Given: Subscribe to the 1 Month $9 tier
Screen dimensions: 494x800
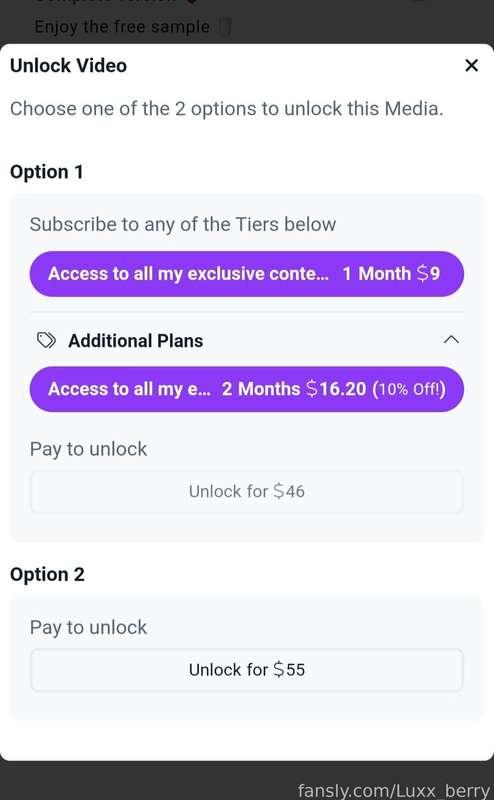Looking at the screenshot, I should [246, 274].
